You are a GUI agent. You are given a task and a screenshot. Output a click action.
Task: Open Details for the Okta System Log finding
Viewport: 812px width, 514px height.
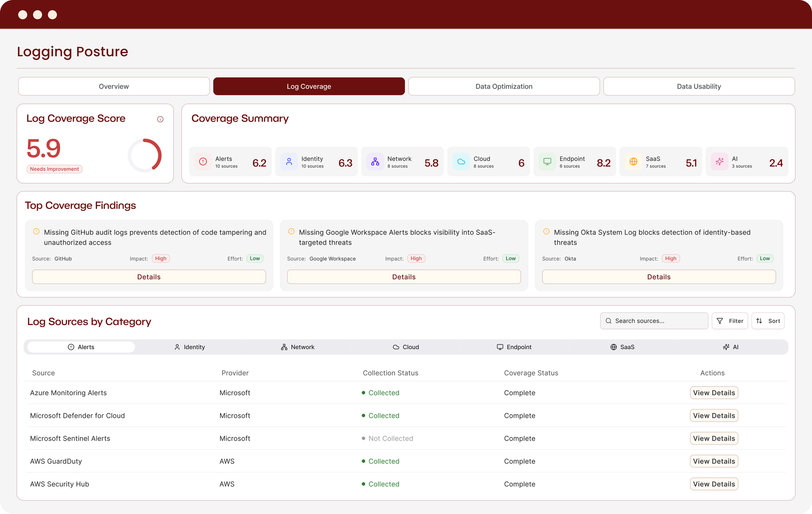(659, 277)
